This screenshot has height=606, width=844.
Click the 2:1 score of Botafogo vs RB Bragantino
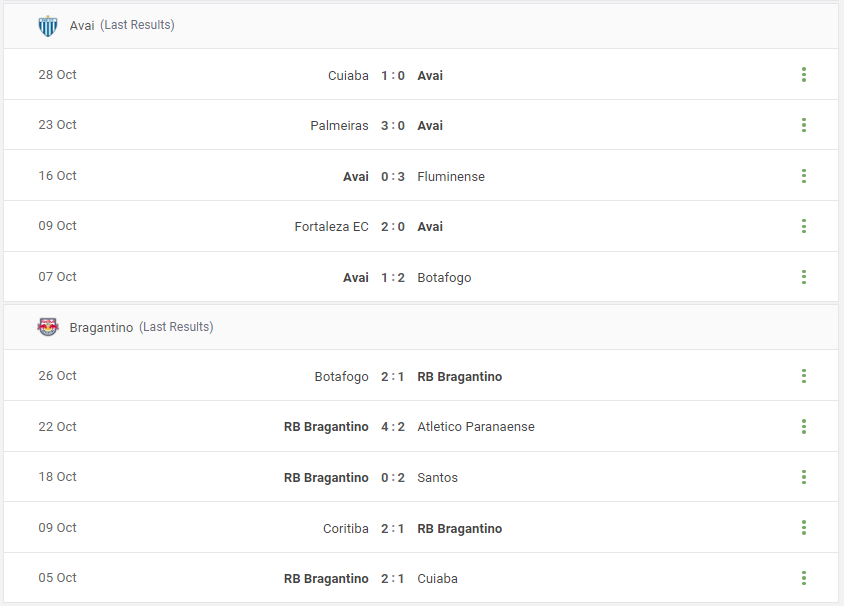point(393,377)
